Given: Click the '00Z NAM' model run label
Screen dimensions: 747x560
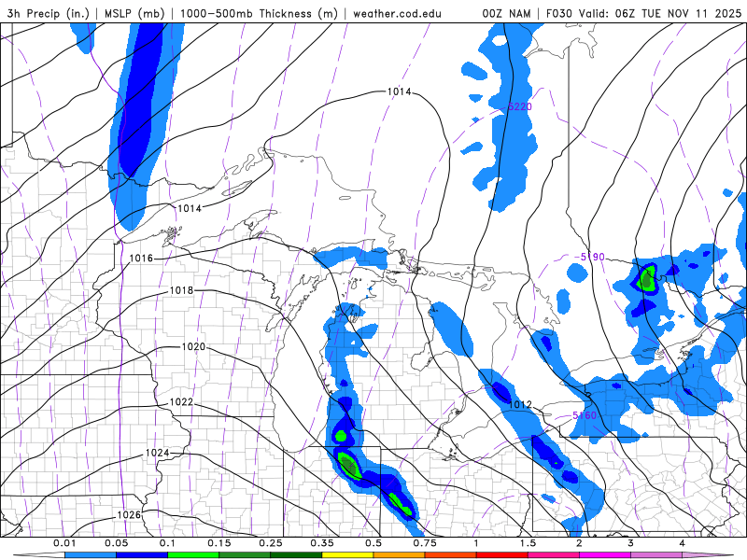Looking at the screenshot, I should tap(506, 13).
